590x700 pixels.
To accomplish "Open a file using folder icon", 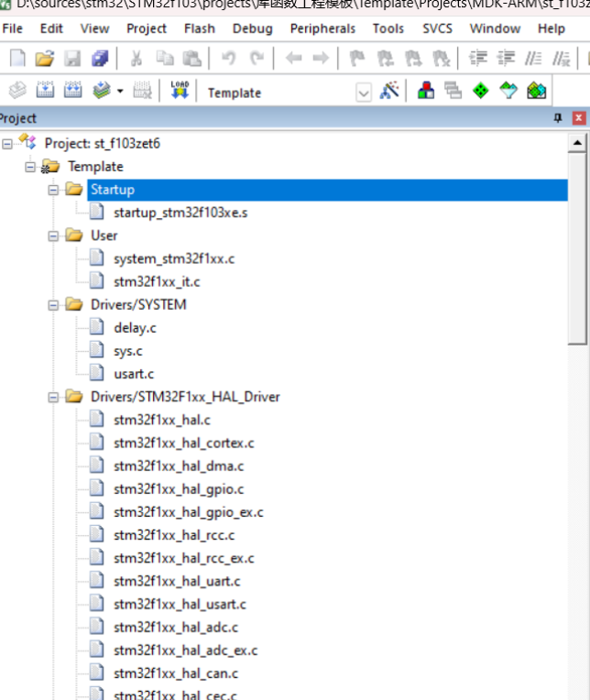I will [x=45, y=58].
